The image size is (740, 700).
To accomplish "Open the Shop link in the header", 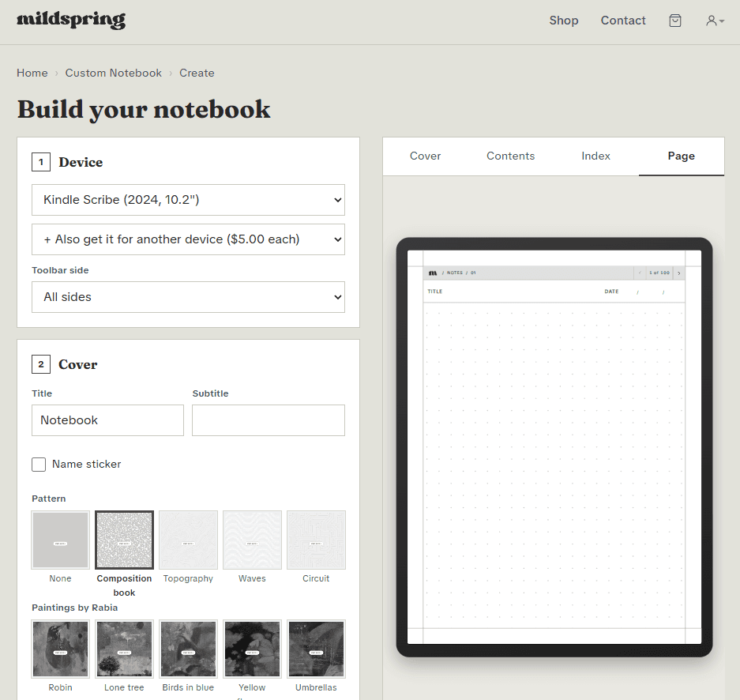I will point(564,21).
